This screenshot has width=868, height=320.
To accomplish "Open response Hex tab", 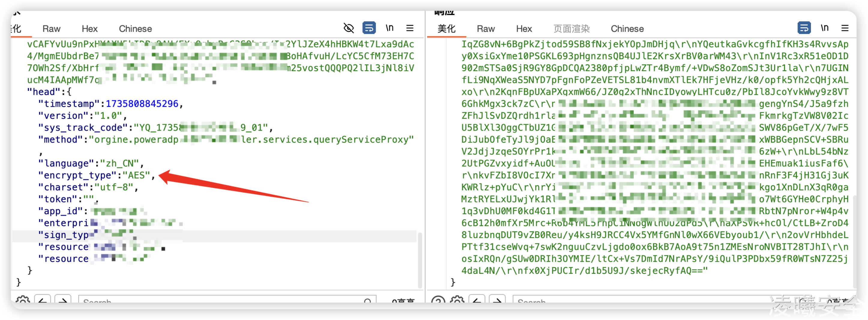I will (524, 29).
